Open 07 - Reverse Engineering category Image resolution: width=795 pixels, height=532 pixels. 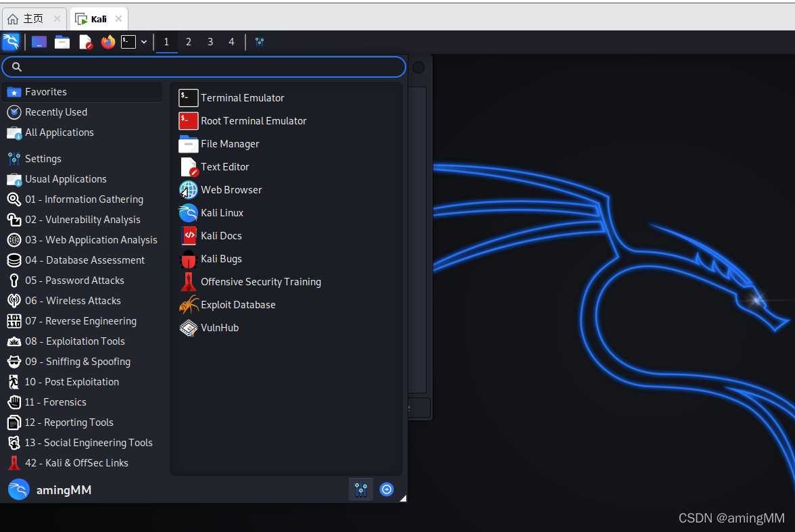point(82,321)
